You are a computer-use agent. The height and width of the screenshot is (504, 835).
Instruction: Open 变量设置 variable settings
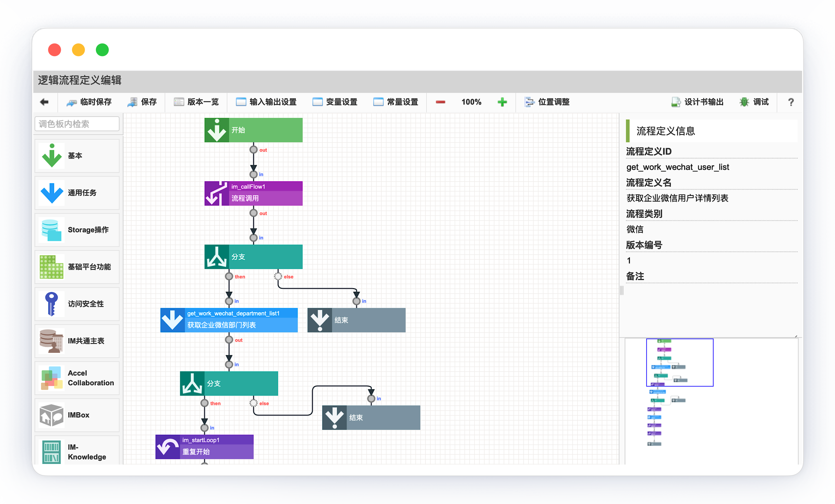coord(335,102)
